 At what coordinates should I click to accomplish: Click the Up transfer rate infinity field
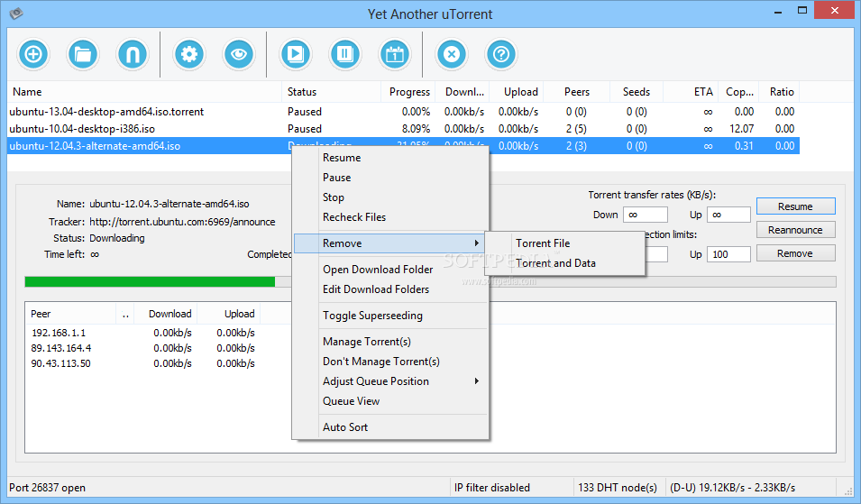tap(728, 215)
